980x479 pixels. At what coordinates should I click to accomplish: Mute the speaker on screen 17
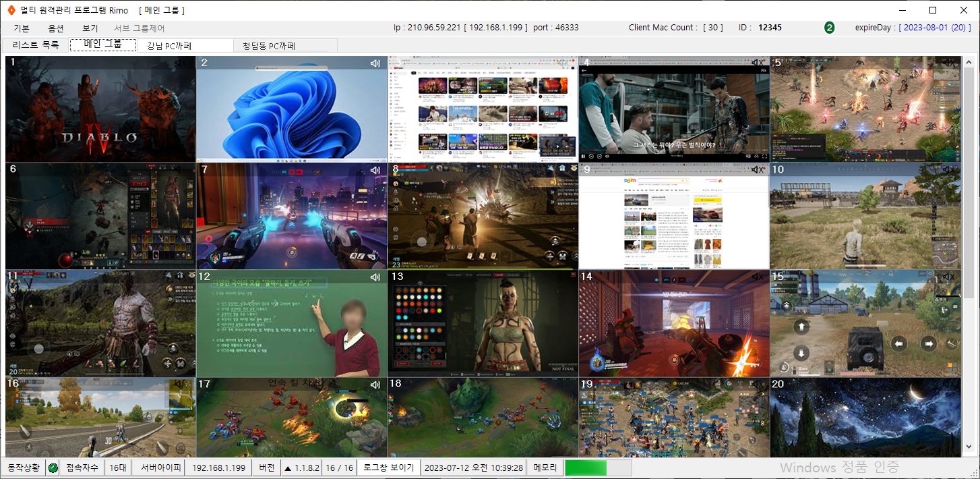point(375,384)
